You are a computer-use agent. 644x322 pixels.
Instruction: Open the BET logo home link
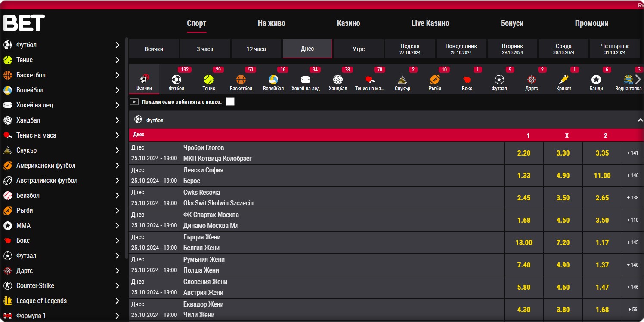click(x=24, y=23)
